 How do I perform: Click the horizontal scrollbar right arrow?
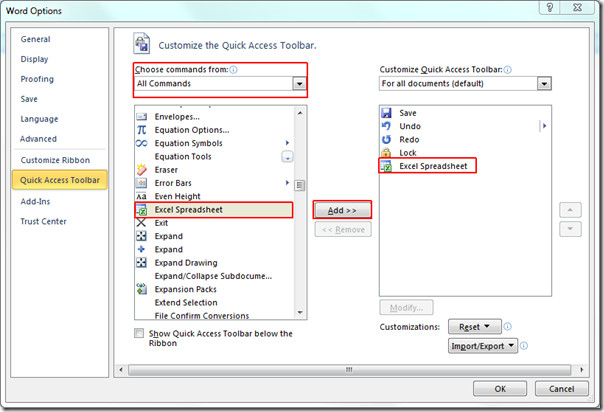pyautogui.click(x=581, y=370)
